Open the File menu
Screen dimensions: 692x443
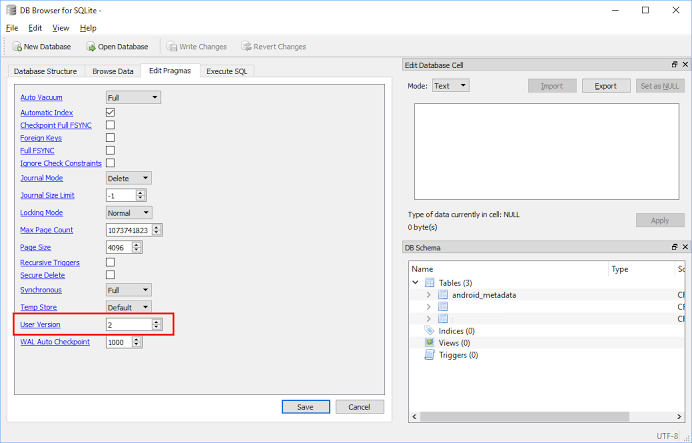[x=12, y=28]
